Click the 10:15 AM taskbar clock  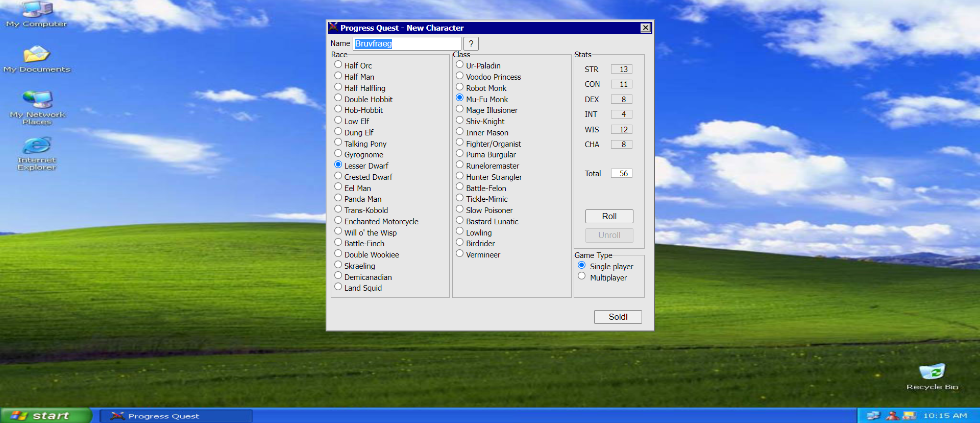click(x=945, y=416)
